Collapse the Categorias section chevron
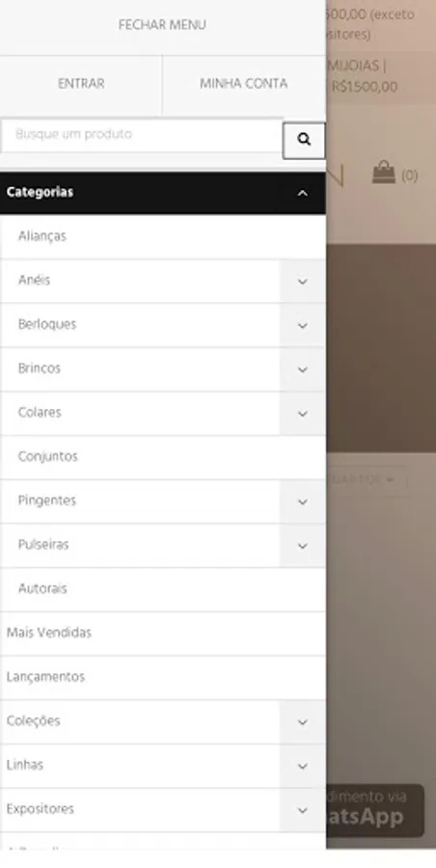 pos(303,193)
